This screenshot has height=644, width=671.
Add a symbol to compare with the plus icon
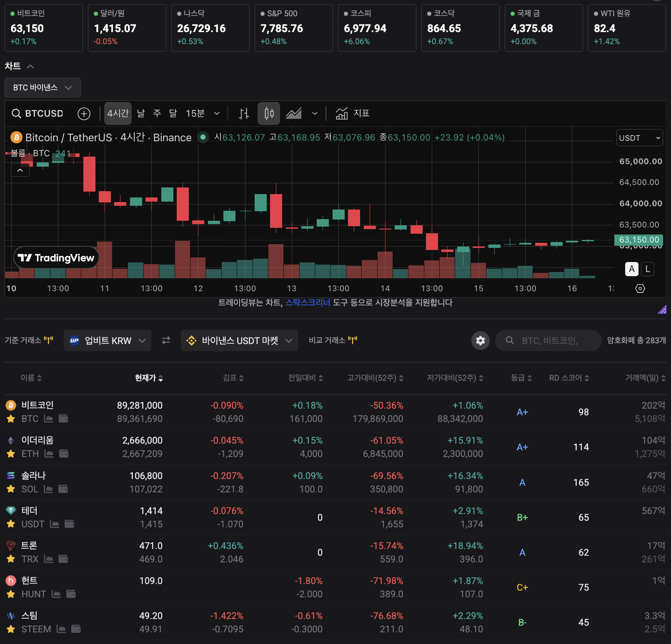[84, 113]
